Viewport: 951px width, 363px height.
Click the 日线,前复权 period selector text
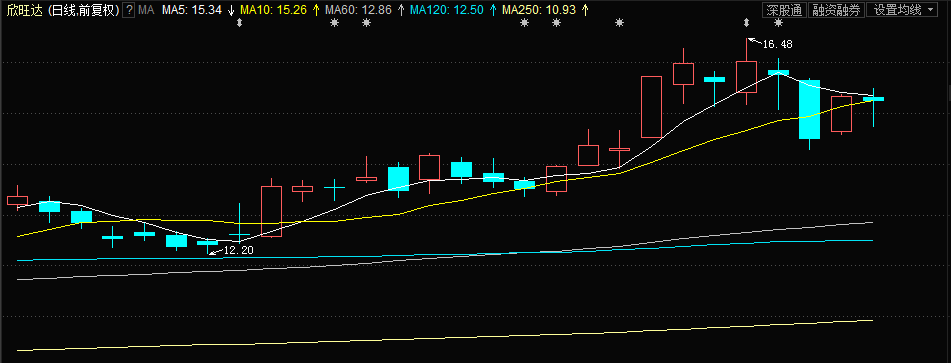tap(83, 10)
